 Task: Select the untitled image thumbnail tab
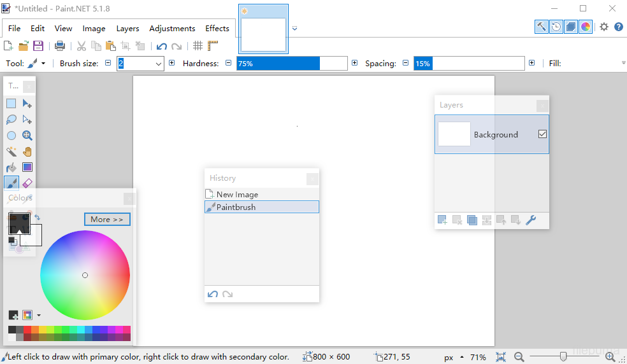click(264, 29)
